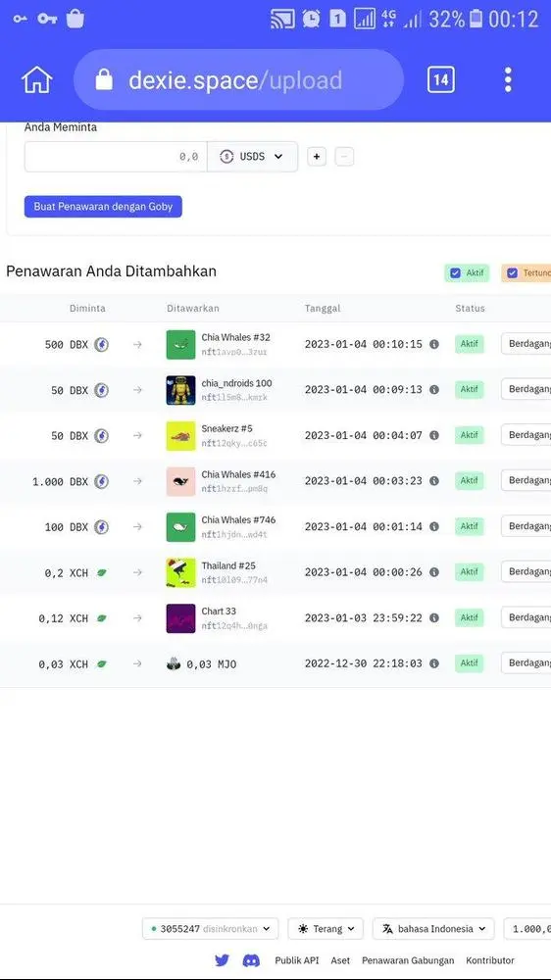Open the browser three-dot menu
This screenshot has height=980, width=551.
coord(508,80)
